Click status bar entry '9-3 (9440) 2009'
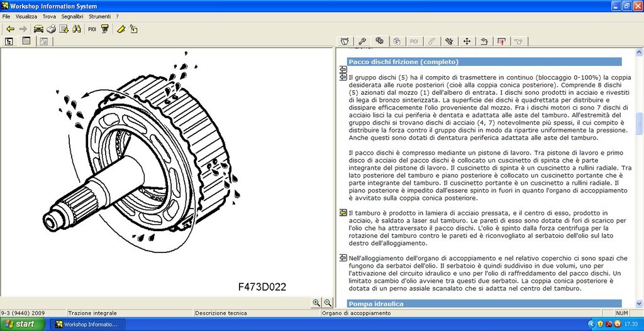 (x=23, y=313)
